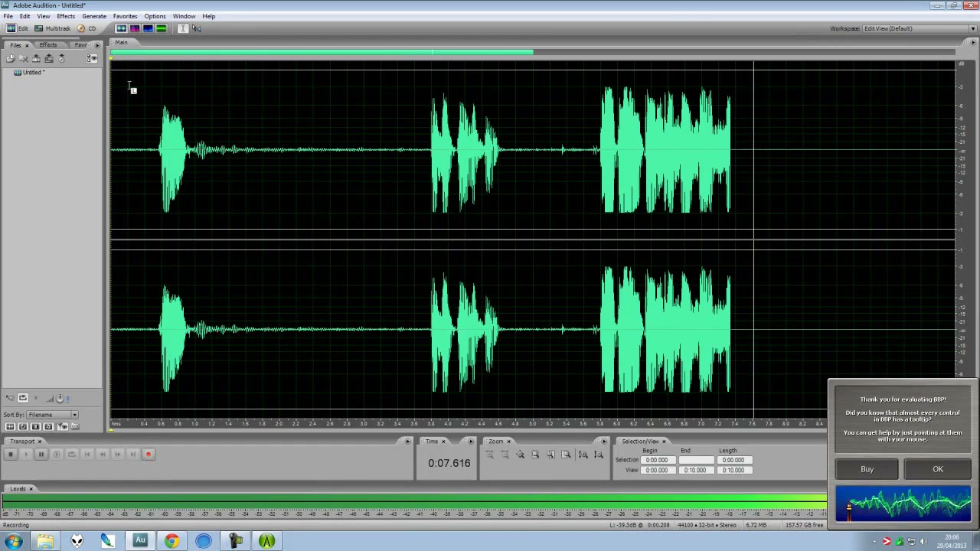Switch to Spectral Frequency display icon
The width and height of the screenshot is (980, 551).
[135, 28]
